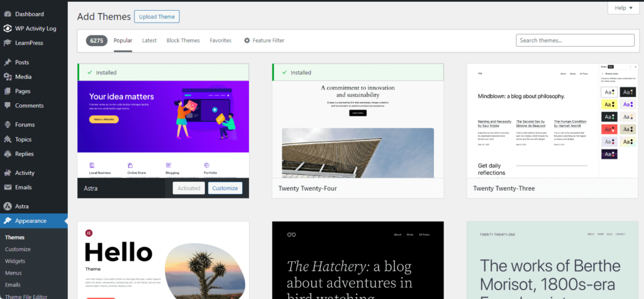Click the Search themes input field
644x299 pixels.
[575, 40]
